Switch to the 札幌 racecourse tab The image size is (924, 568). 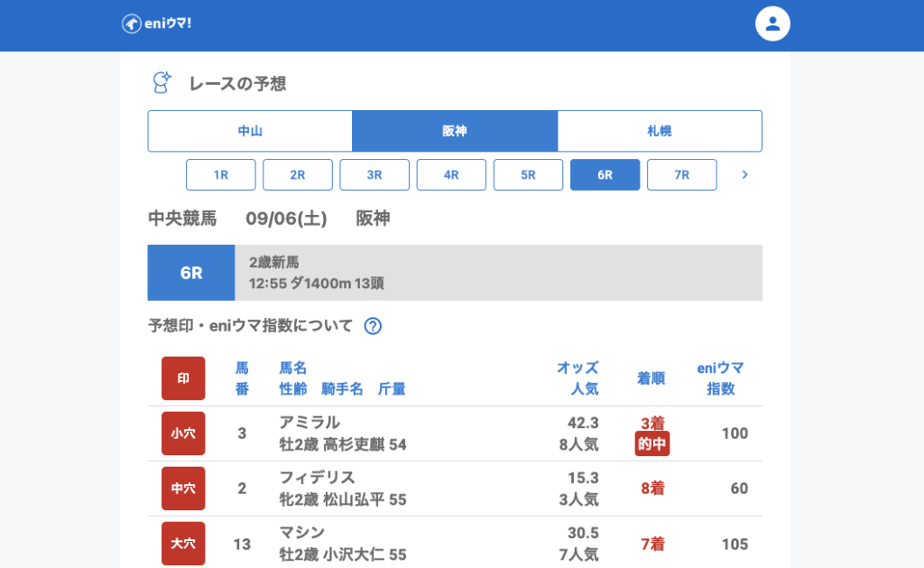coord(660,131)
